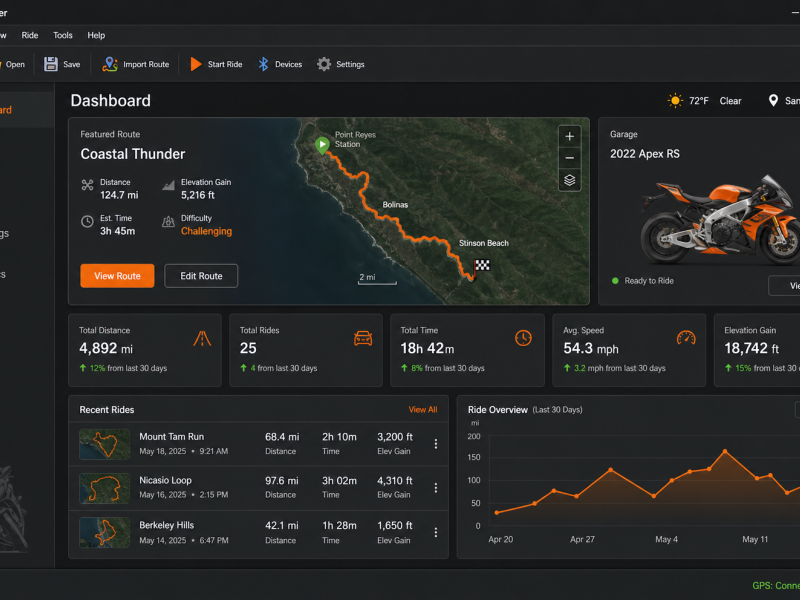Click the speedometer icon in Avg. Speed card
Viewport: 800px width, 600px height.
point(686,338)
